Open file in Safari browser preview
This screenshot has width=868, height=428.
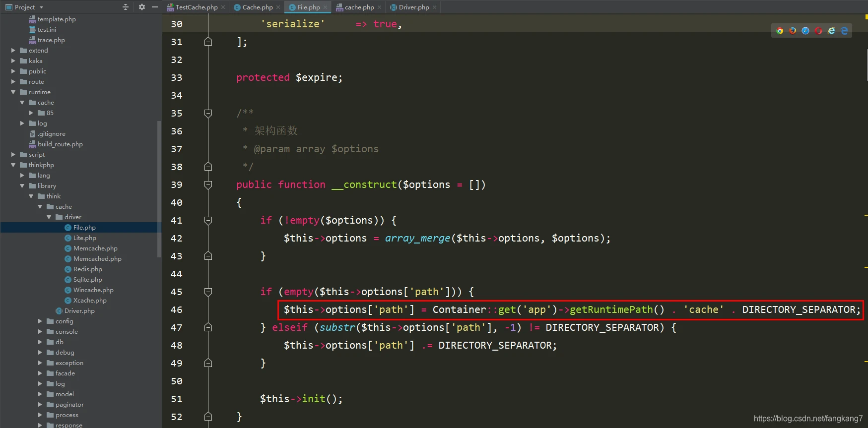tap(805, 31)
